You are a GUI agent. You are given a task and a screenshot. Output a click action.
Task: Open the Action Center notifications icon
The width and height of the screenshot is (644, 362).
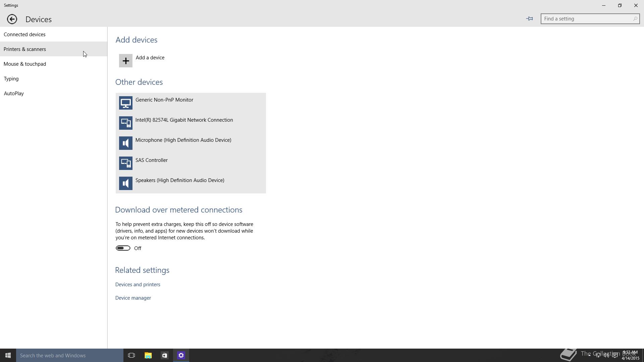pos(615,355)
